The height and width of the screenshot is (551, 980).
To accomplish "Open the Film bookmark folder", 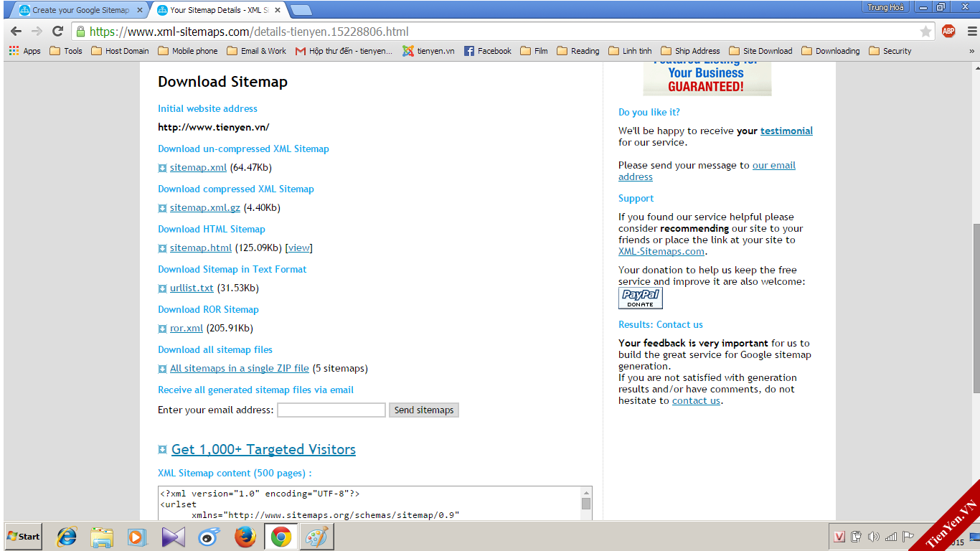I will 534,51.
